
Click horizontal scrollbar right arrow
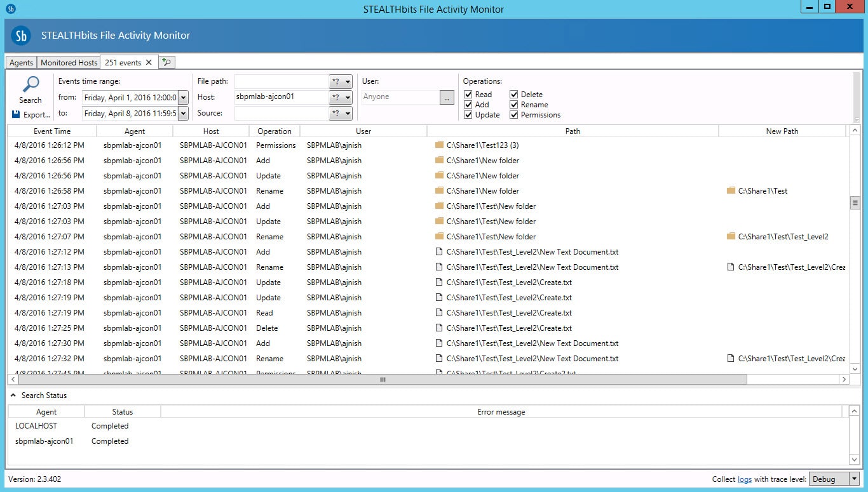pyautogui.click(x=844, y=380)
